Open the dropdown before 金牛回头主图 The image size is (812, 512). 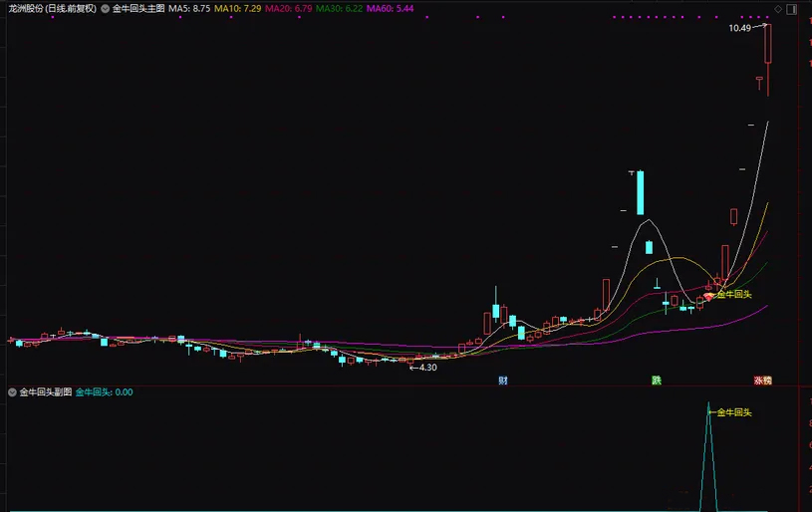pyautogui.click(x=106, y=8)
